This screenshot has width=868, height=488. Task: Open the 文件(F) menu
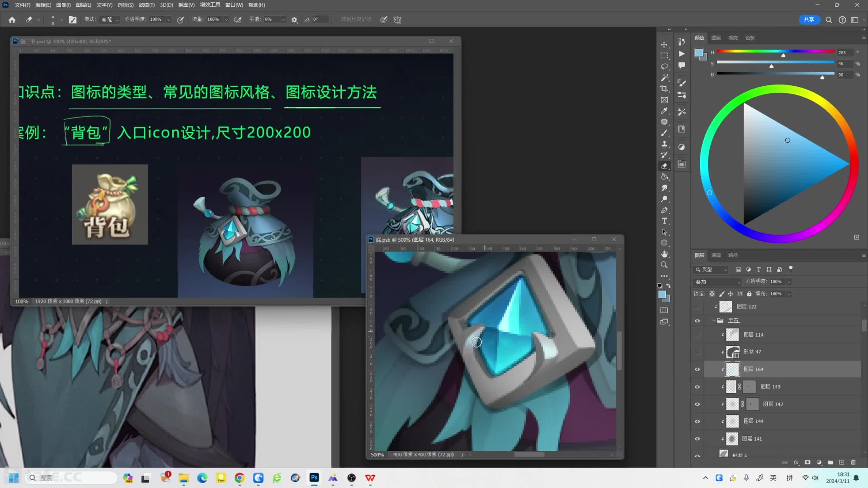click(x=22, y=5)
